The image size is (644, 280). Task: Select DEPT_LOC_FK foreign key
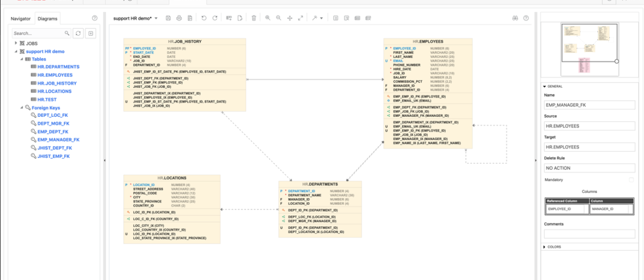tap(53, 116)
